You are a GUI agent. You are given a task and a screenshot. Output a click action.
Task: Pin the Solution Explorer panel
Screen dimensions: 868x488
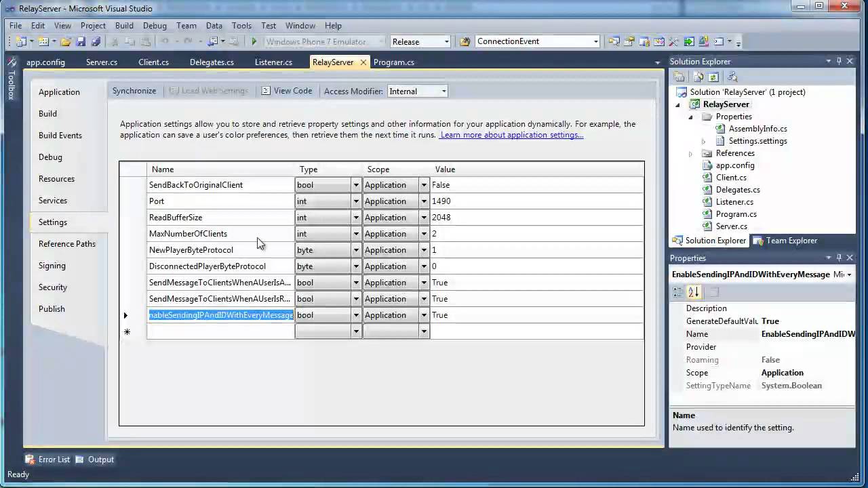point(839,61)
